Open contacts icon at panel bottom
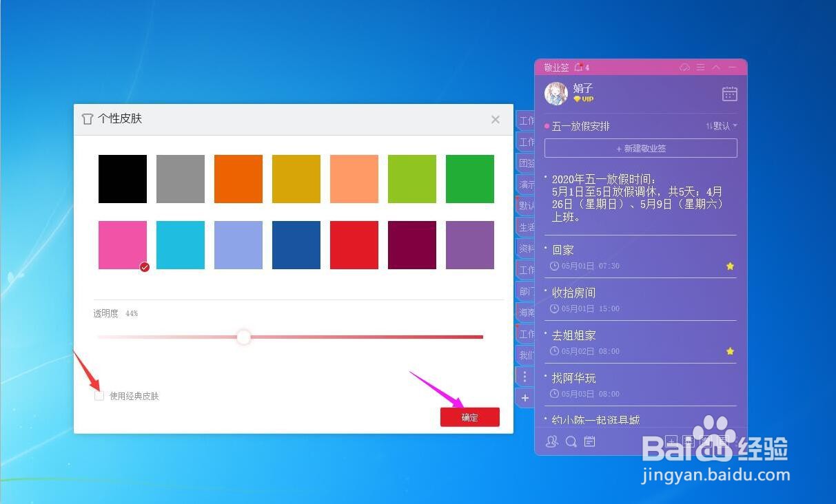The image size is (836, 504). 551,441
